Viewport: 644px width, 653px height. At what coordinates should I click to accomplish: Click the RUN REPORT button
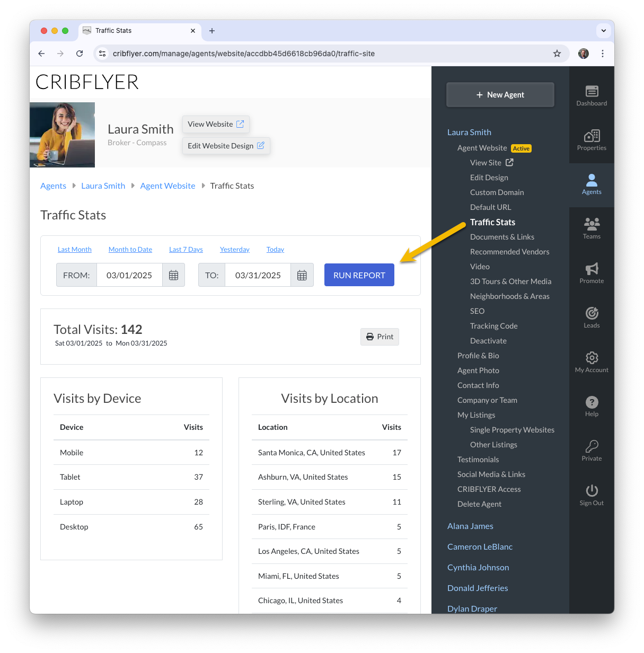click(359, 275)
